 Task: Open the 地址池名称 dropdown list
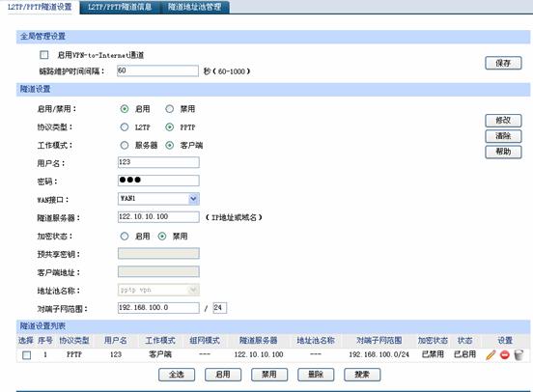click(158, 290)
